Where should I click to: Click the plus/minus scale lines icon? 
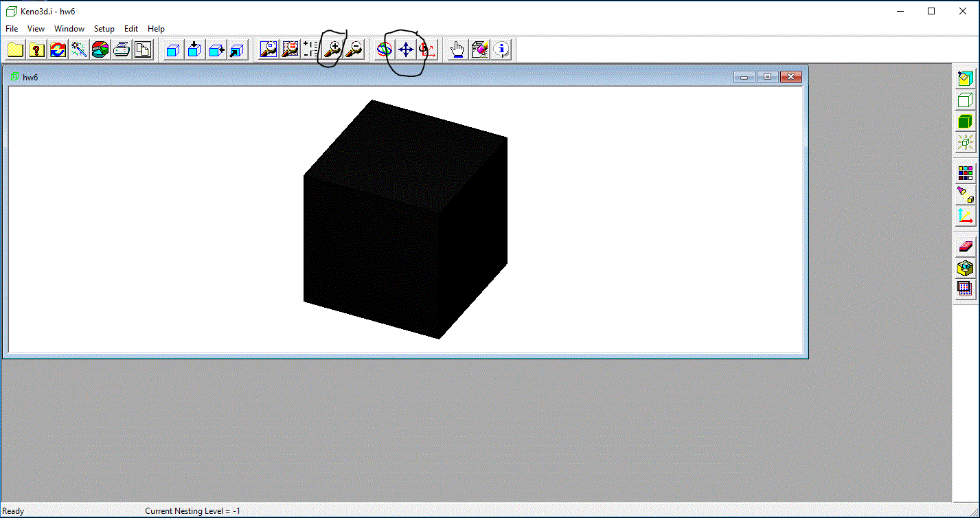(311, 49)
